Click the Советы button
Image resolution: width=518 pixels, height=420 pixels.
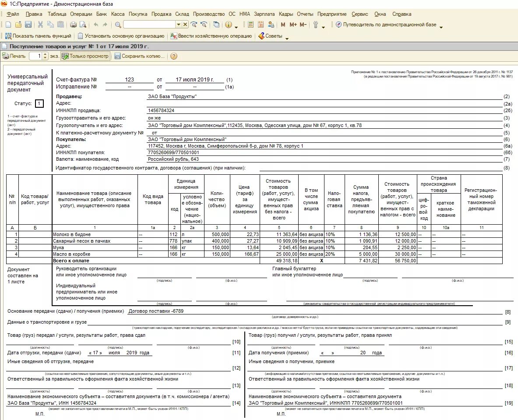(270, 36)
